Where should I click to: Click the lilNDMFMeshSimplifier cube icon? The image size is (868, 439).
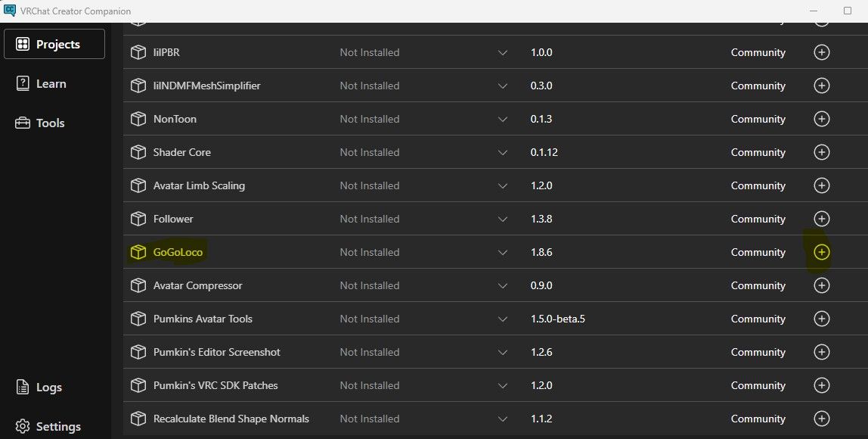click(x=138, y=86)
